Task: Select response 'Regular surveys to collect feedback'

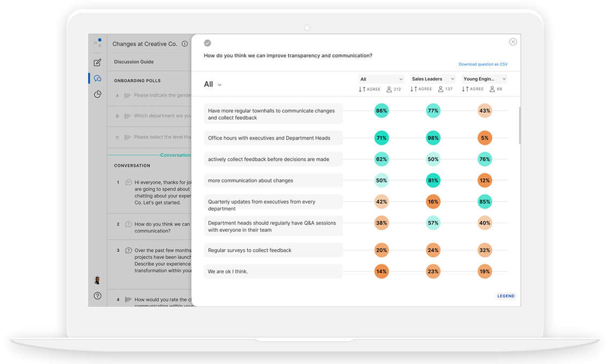Action: pyautogui.click(x=273, y=250)
